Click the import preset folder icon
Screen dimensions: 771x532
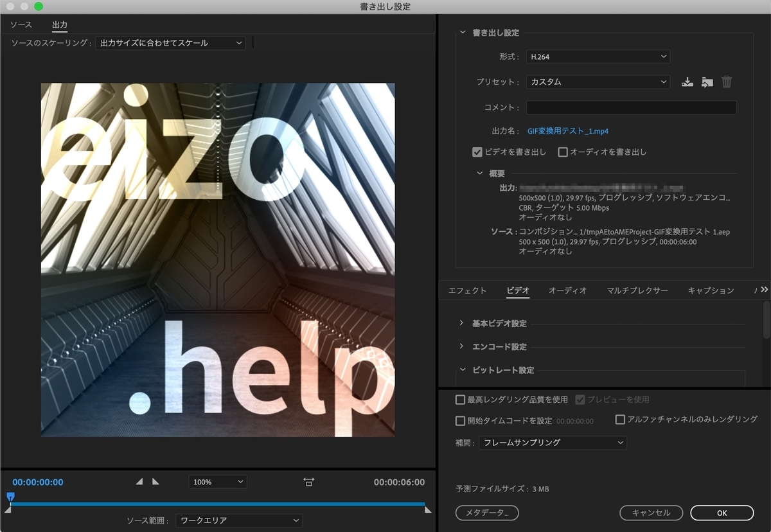707,82
